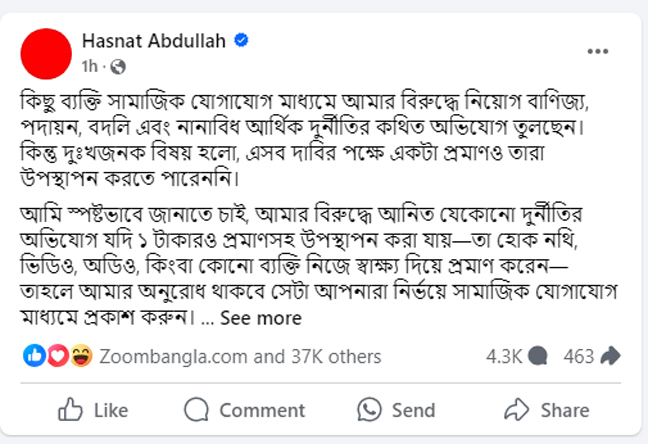The image size is (648, 444).
Task: Click the blue like reaction icon
Action: pos(34,356)
